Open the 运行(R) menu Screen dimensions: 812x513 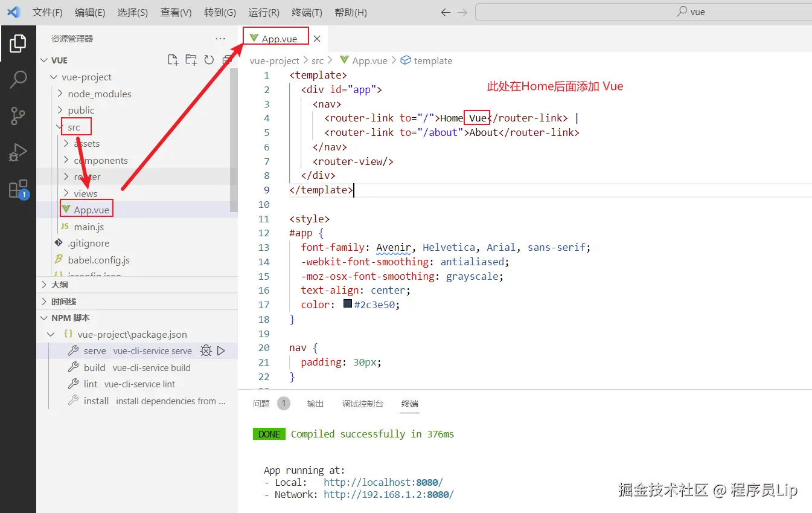point(264,12)
